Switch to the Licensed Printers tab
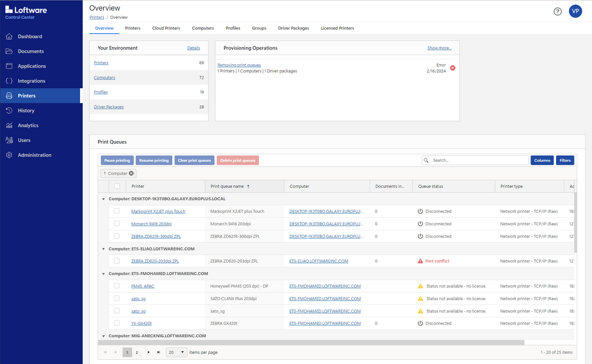 click(x=337, y=28)
